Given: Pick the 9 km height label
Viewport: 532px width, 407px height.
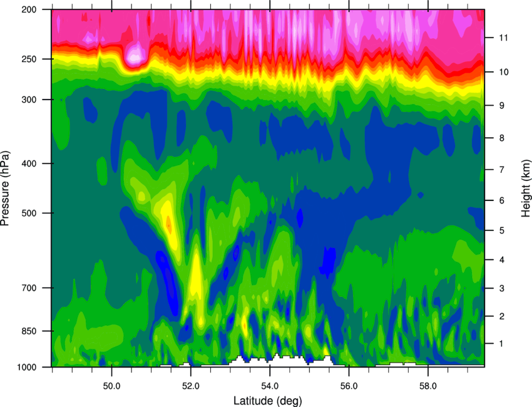Looking at the screenshot, I should click(501, 106).
